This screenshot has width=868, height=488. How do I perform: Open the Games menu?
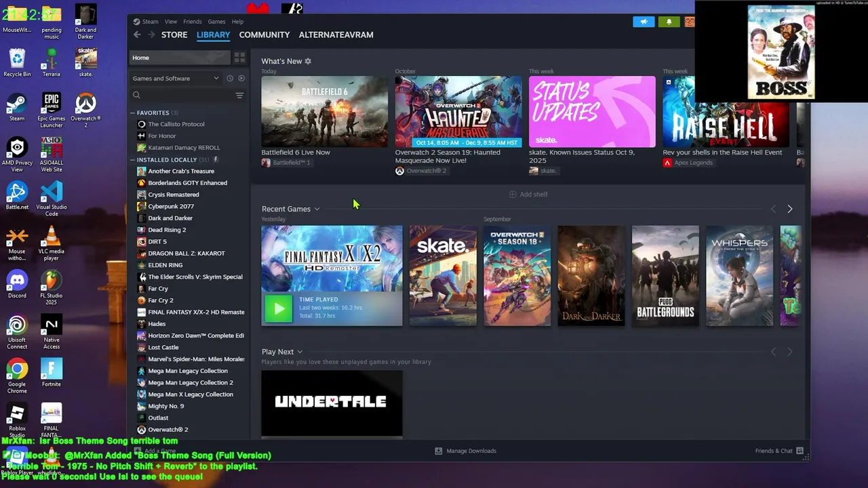pyautogui.click(x=217, y=22)
